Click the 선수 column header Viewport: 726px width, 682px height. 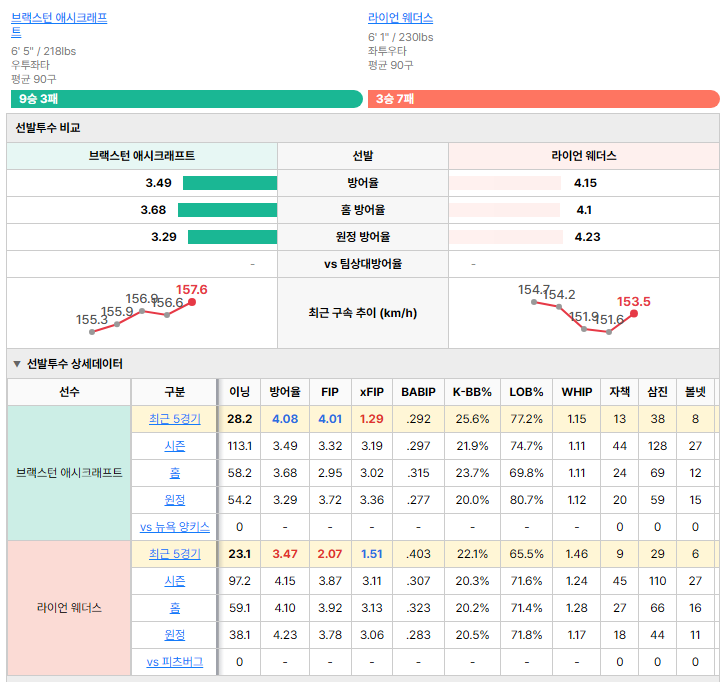click(69, 392)
